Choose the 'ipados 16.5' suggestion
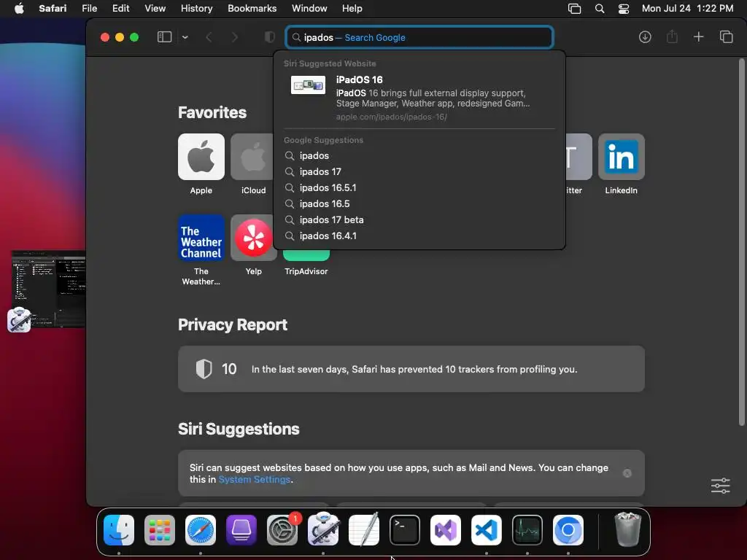This screenshot has width=747, height=560. coord(419,204)
